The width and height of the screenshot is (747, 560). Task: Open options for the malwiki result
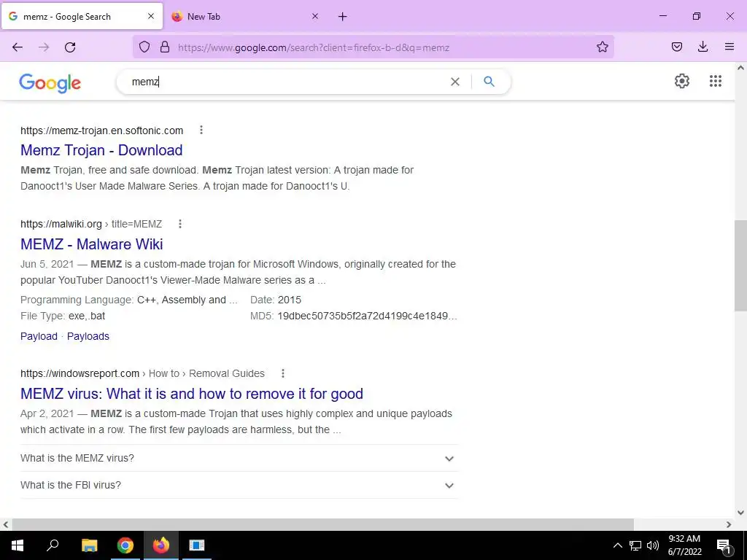(x=180, y=224)
